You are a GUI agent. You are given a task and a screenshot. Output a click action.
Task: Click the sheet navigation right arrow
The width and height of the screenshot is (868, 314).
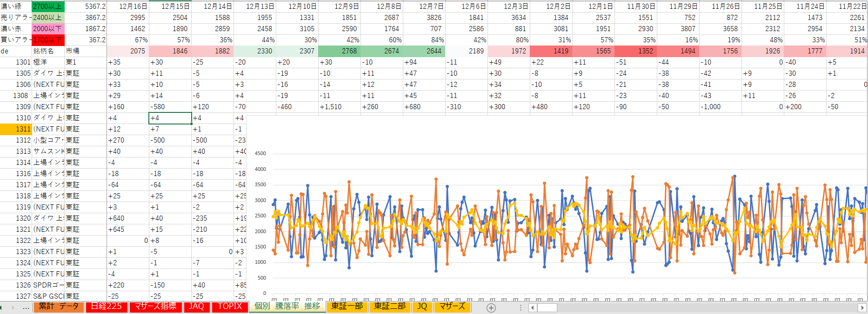click(13, 307)
